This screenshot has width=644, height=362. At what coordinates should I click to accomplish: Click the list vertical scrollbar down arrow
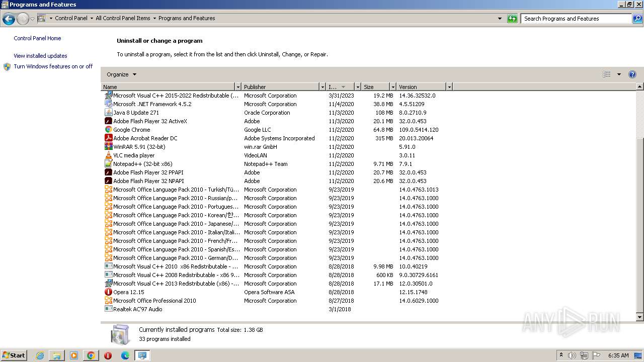(640, 317)
